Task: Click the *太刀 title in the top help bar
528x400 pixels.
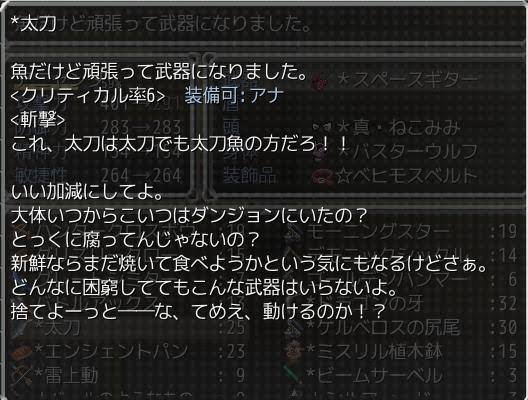Action: [33, 24]
